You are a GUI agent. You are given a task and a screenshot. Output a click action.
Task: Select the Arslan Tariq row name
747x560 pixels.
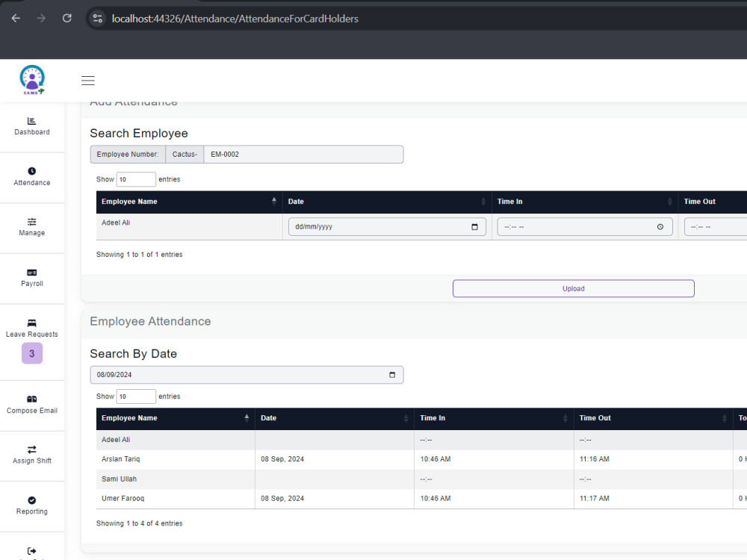pos(120,459)
